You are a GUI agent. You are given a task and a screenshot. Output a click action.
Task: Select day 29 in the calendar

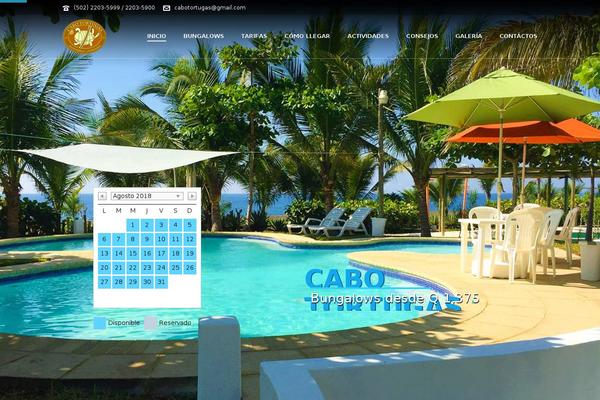(132, 282)
